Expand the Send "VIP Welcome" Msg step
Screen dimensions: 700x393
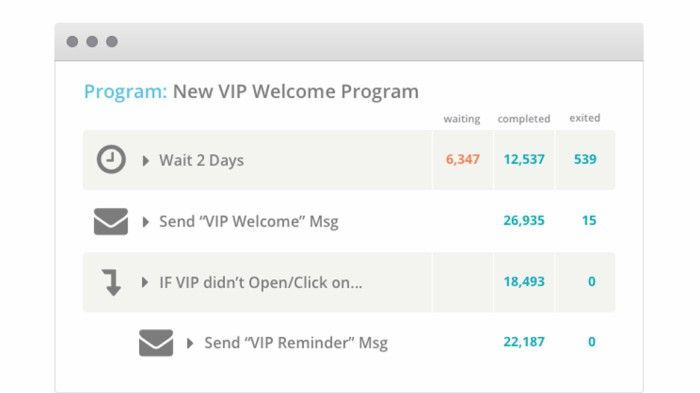coord(146,222)
